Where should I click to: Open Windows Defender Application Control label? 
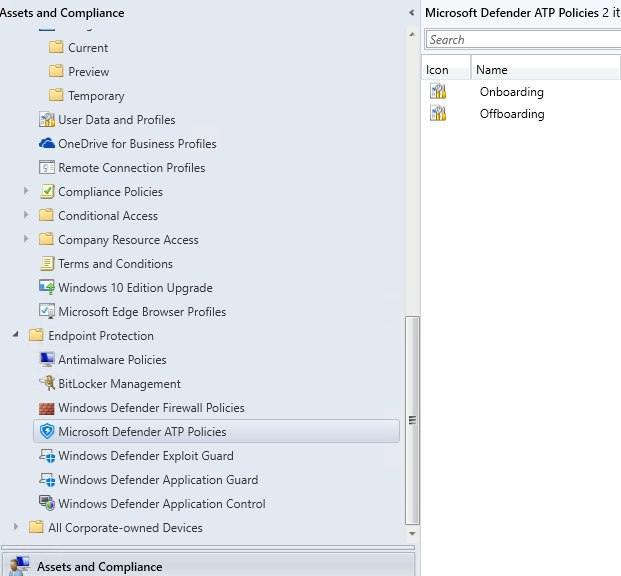[x=162, y=504]
